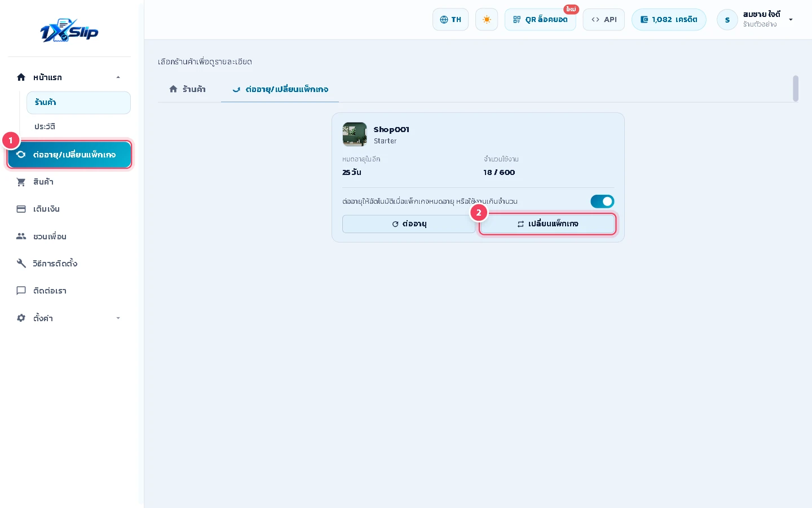Viewport: 812px width, 508px height.
Task: Click the 1xSlip logo
Action: [69, 31]
